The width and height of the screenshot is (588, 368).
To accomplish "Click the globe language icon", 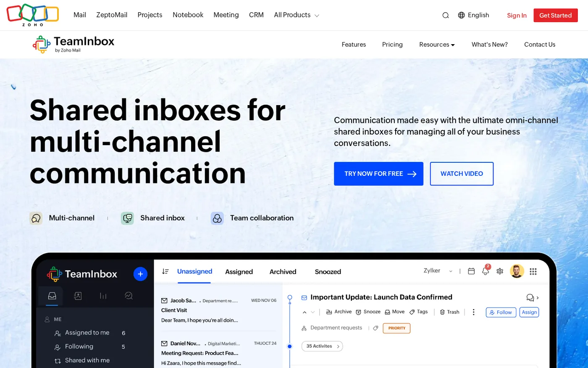I will click(x=461, y=15).
